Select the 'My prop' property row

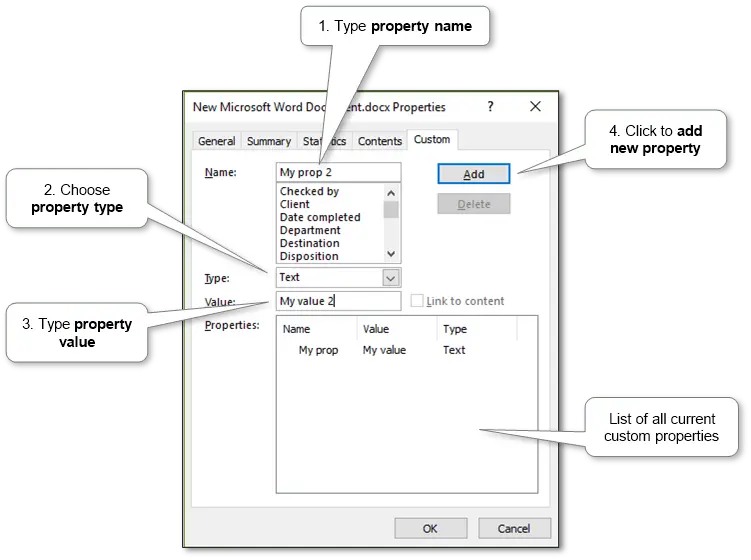[x=407, y=350]
